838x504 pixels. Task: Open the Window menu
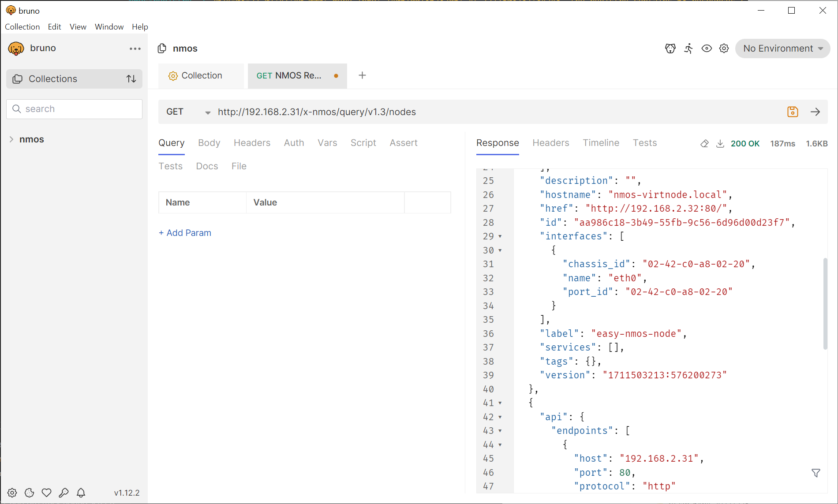click(x=109, y=27)
